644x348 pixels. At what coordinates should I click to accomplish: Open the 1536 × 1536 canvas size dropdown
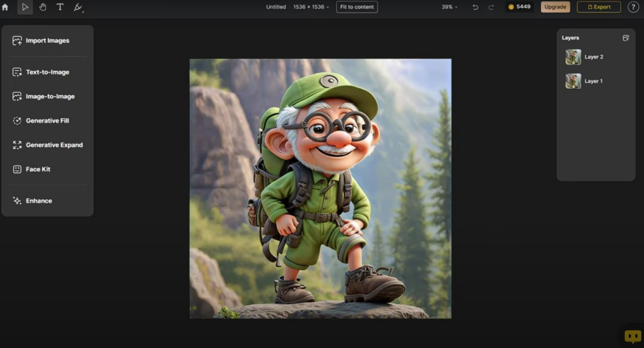[311, 7]
